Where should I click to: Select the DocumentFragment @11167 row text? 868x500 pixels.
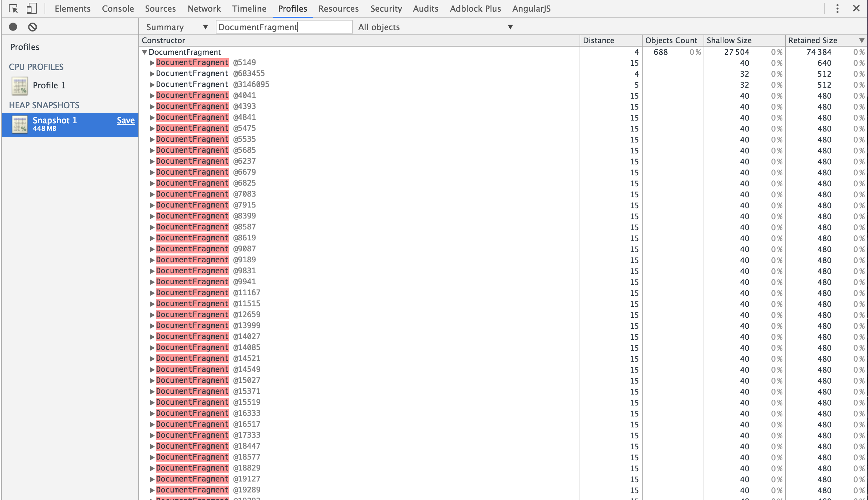point(208,293)
